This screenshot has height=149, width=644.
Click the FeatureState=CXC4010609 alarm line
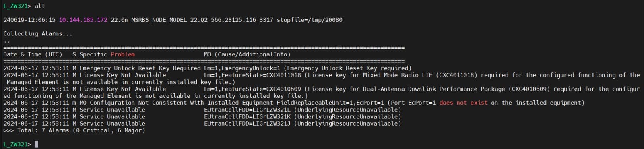[x=322, y=92]
